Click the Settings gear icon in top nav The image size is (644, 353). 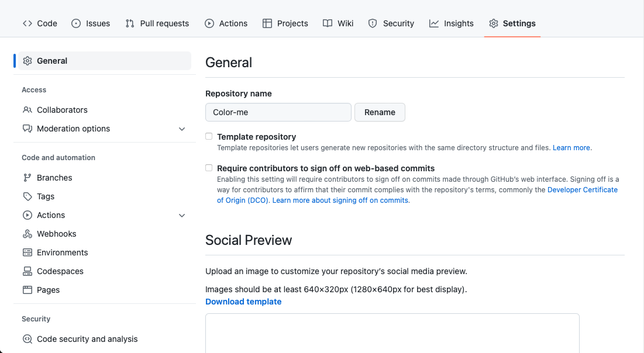493,23
